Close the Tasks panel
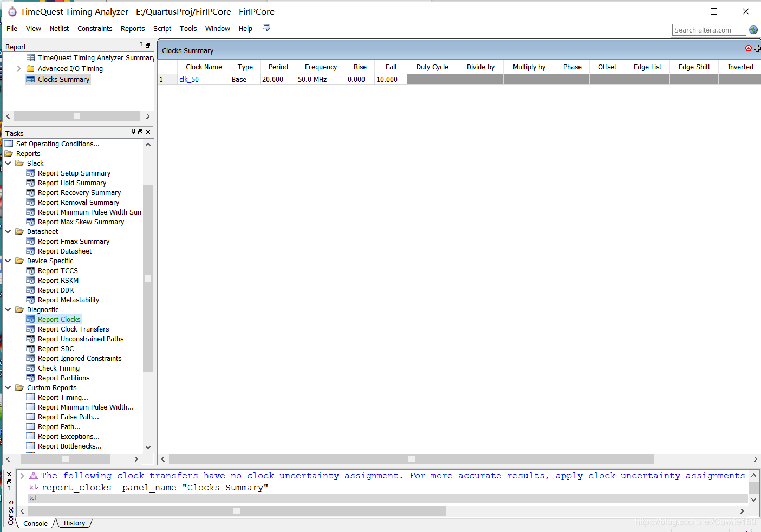This screenshot has height=532, width=761. click(x=148, y=132)
